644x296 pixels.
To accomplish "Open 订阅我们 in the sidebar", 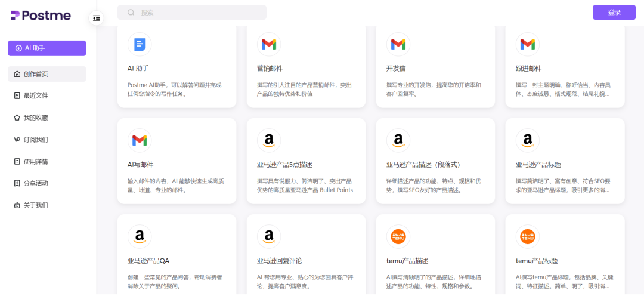I will 47,140.
